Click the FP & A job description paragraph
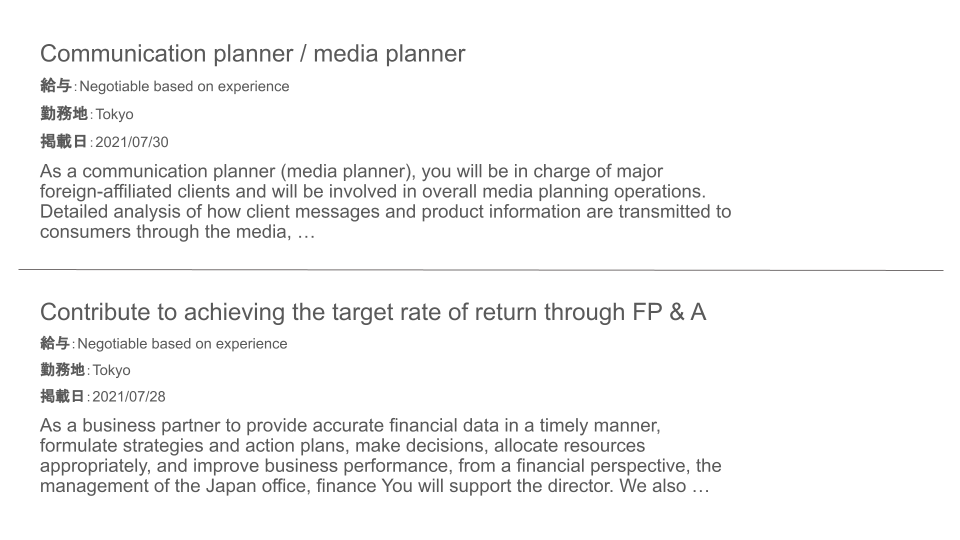960x540 pixels. (x=381, y=456)
